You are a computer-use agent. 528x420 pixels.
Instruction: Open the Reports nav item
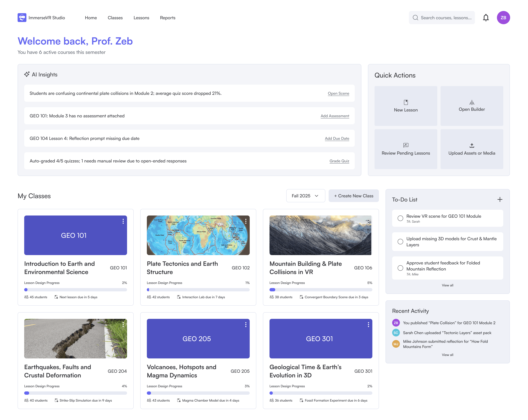167,18
